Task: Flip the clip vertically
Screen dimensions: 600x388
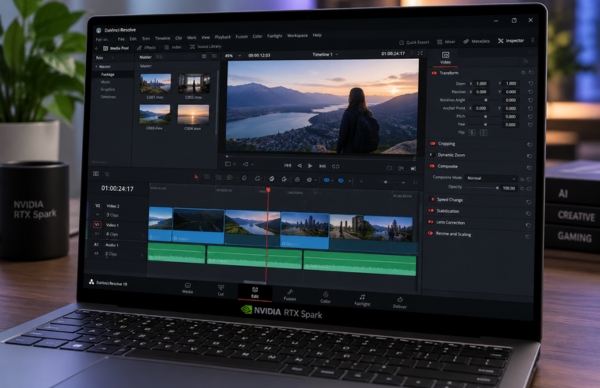Action: click(484, 133)
